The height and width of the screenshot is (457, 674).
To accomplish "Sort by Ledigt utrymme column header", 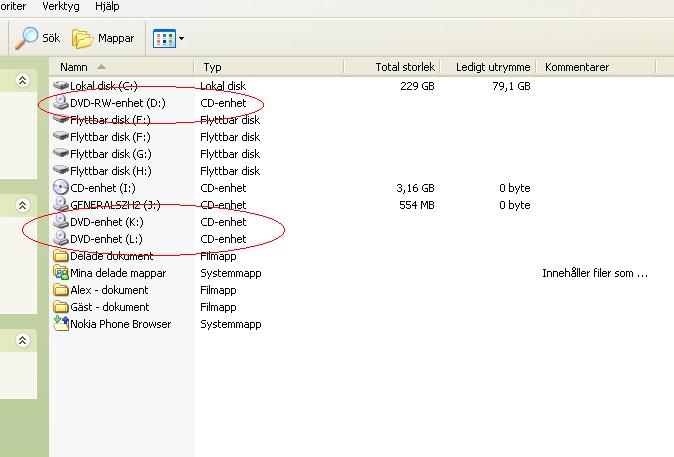I will point(489,67).
